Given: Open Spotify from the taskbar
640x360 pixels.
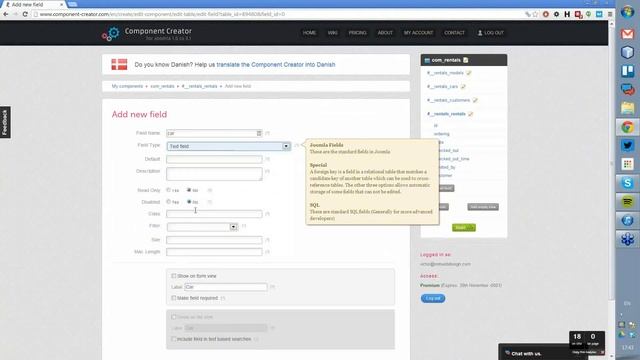Looking at the screenshot, I should point(627,201).
